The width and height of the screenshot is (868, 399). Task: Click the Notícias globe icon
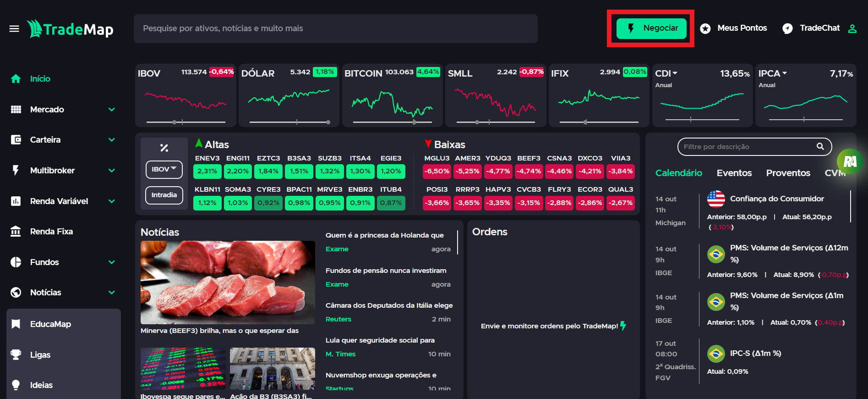pos(16,293)
